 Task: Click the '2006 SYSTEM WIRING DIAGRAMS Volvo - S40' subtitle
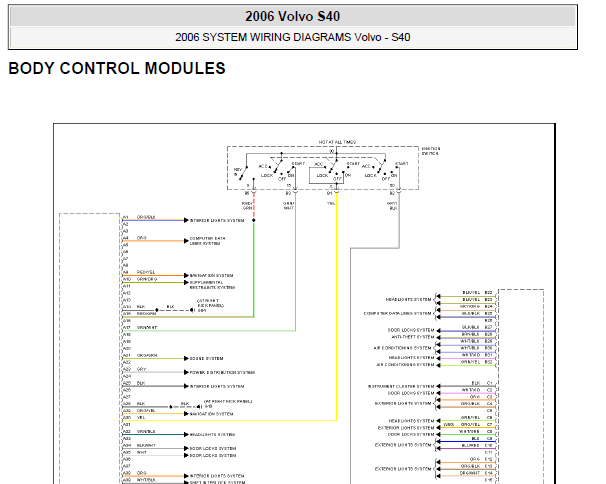293,37
